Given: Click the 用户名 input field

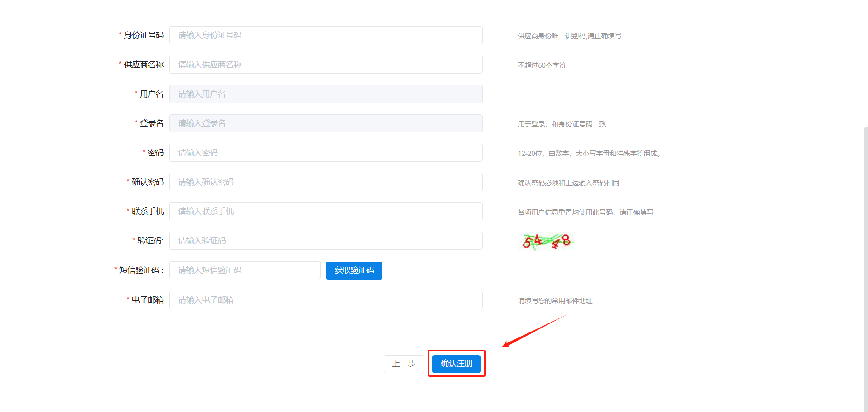Looking at the screenshot, I should click(325, 94).
